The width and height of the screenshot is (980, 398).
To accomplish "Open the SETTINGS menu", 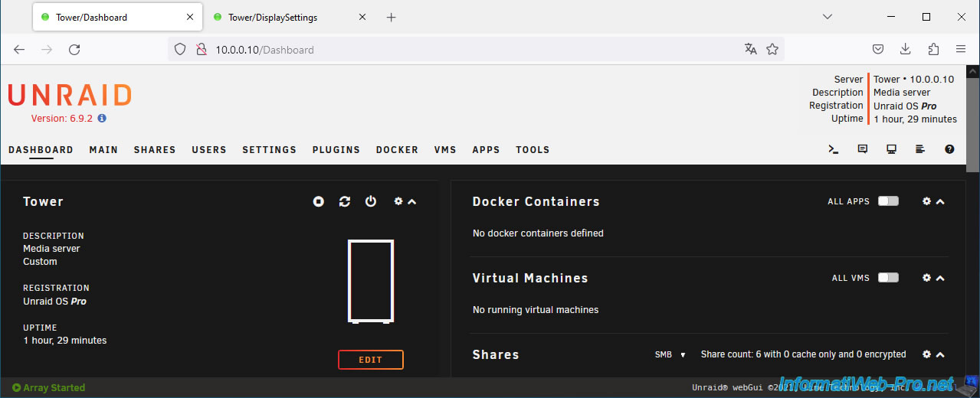I will tap(269, 150).
